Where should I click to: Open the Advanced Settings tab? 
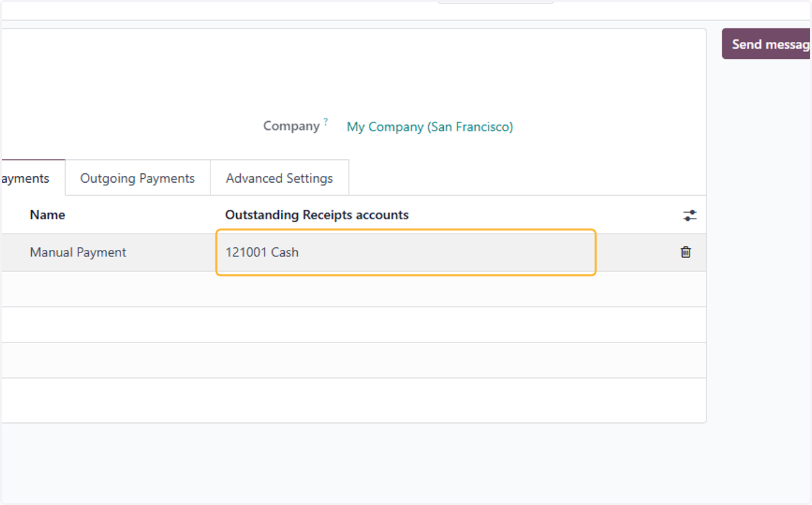pyautogui.click(x=279, y=178)
